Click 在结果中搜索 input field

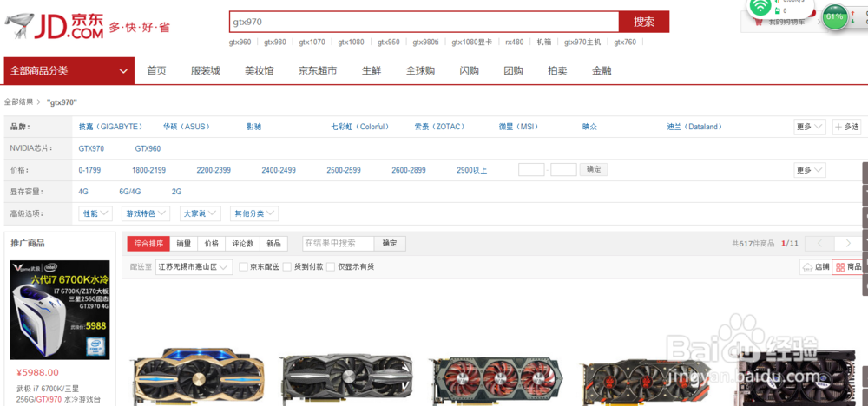point(339,244)
